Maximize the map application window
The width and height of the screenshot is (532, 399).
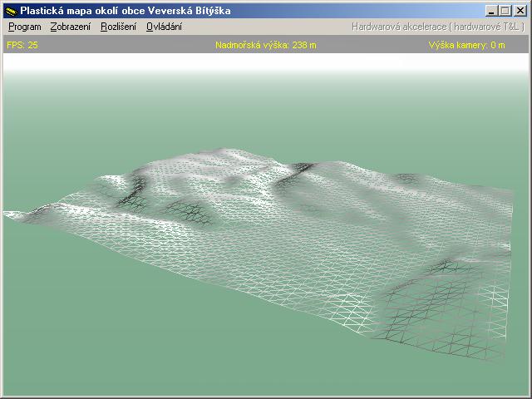coord(506,11)
